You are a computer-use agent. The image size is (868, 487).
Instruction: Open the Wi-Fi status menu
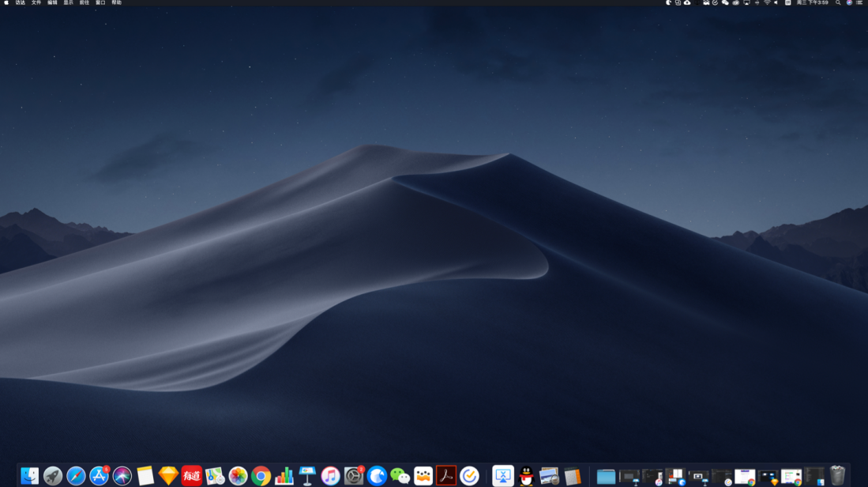pyautogui.click(x=766, y=3)
